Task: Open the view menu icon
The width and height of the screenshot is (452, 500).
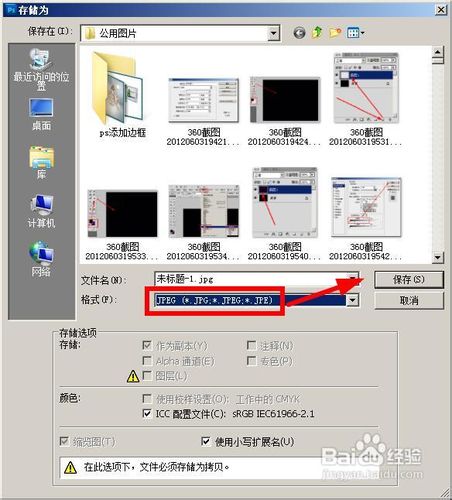Action: tap(355, 33)
